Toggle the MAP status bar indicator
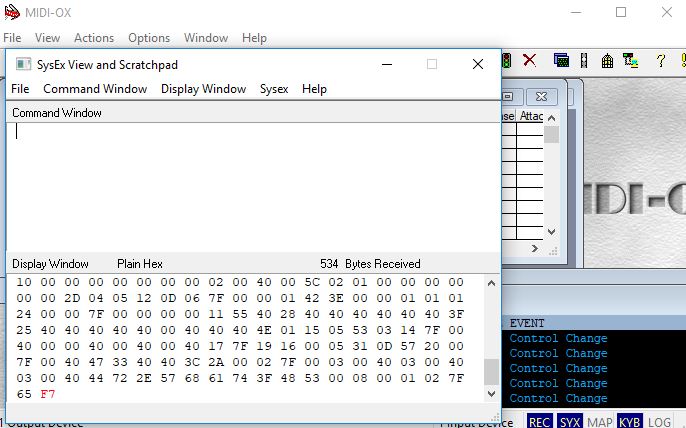686x428 pixels. click(599, 422)
